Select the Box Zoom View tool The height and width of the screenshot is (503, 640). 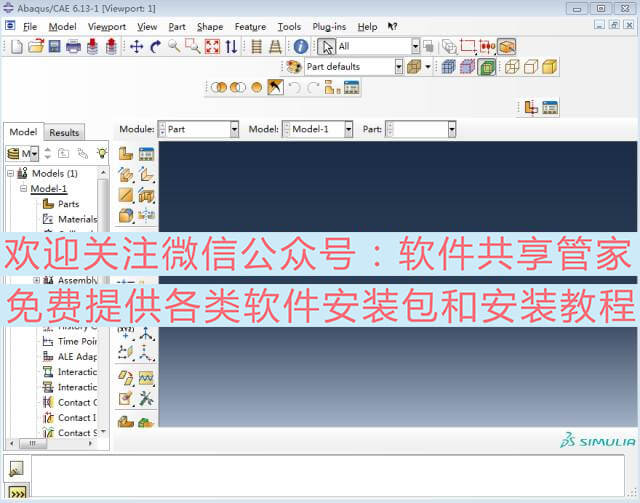pos(193,47)
